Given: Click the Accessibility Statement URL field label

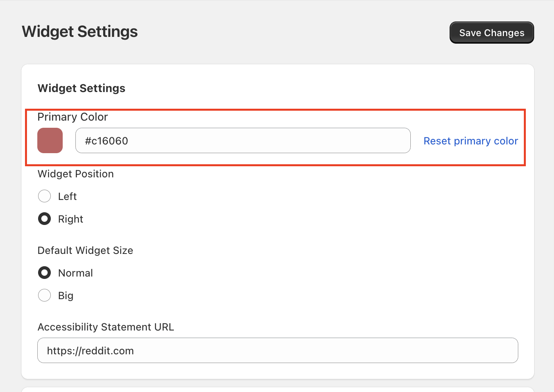Looking at the screenshot, I should tap(106, 327).
